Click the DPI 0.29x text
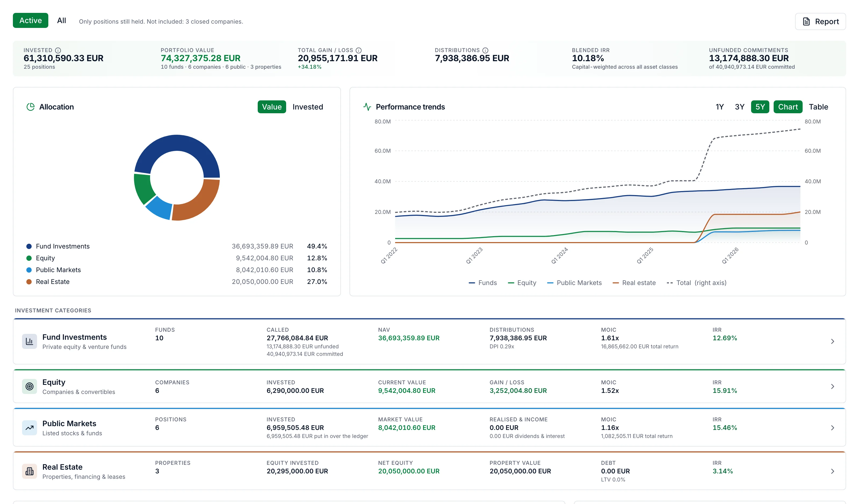Viewport: 859px width, 504px height. coord(502,346)
